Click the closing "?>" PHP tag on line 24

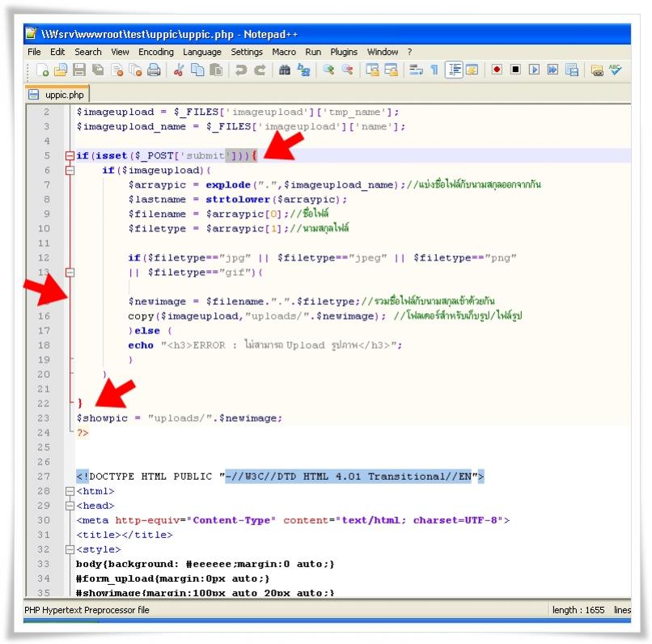coord(83,433)
